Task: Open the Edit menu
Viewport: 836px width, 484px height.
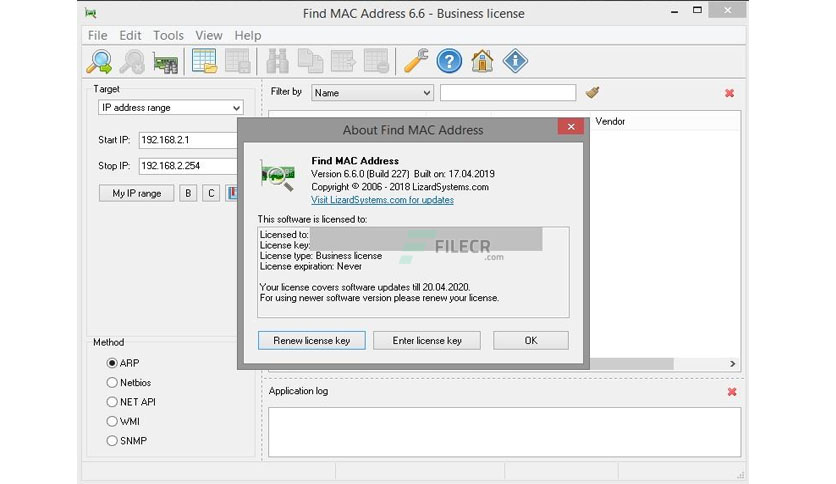Action: click(130, 35)
